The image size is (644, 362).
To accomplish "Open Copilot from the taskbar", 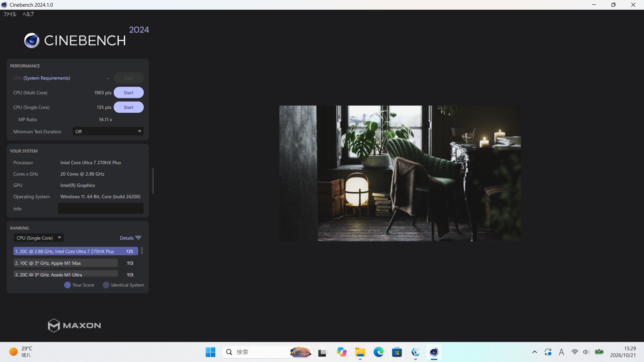I will tap(341, 352).
